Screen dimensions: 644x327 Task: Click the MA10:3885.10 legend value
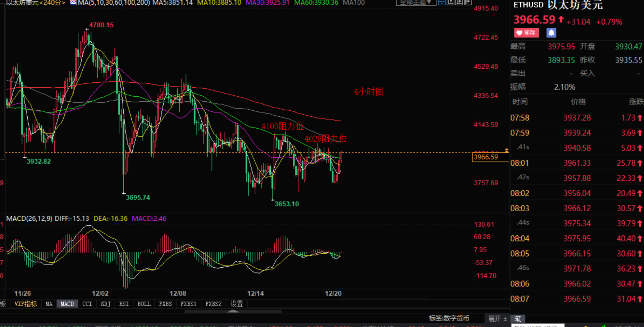[x=219, y=3]
